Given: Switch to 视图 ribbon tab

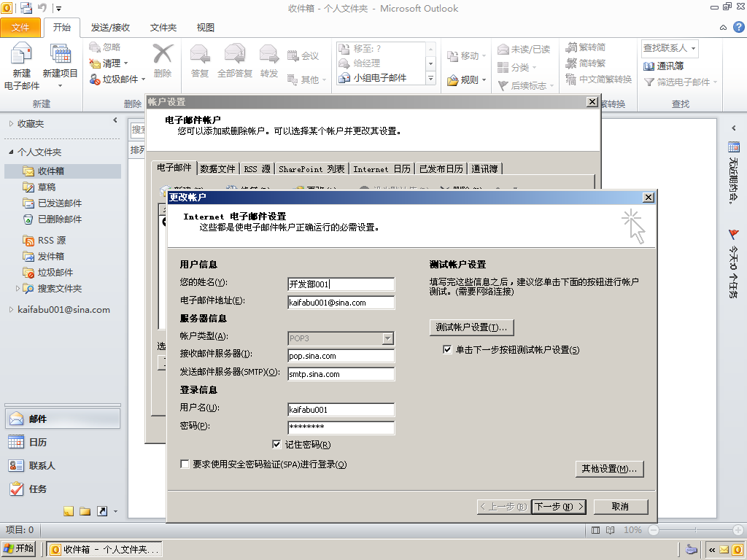Looking at the screenshot, I should (x=205, y=28).
